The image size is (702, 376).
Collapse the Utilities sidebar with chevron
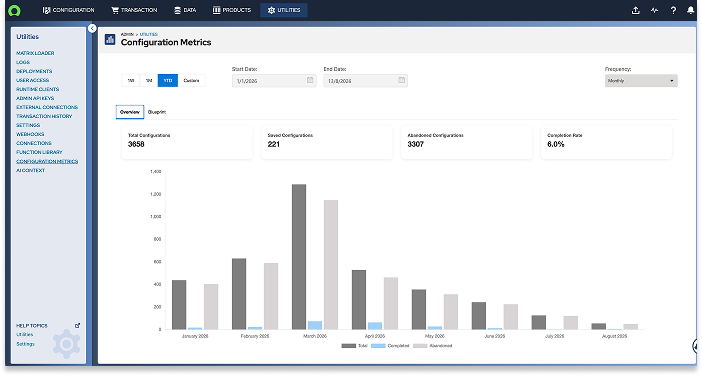(92, 29)
